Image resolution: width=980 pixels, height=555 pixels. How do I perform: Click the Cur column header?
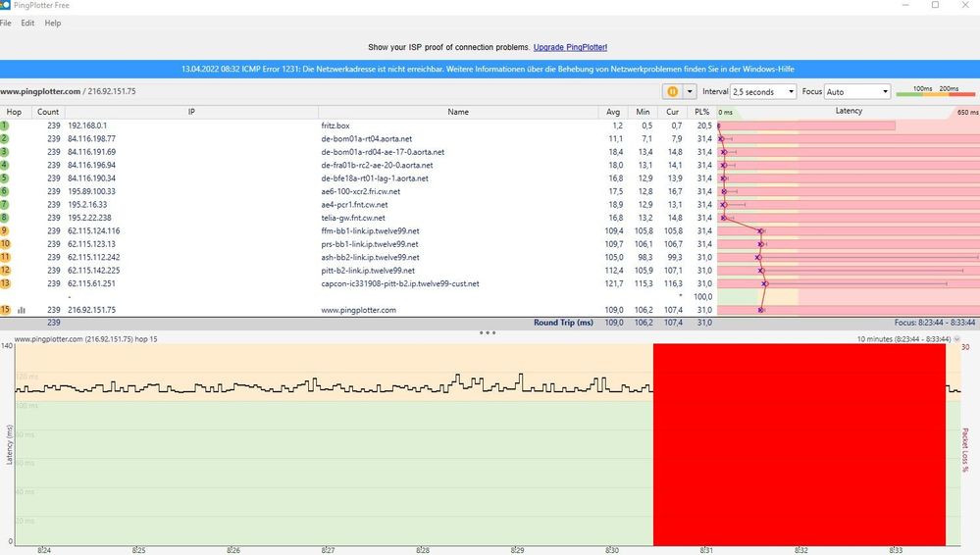point(673,112)
